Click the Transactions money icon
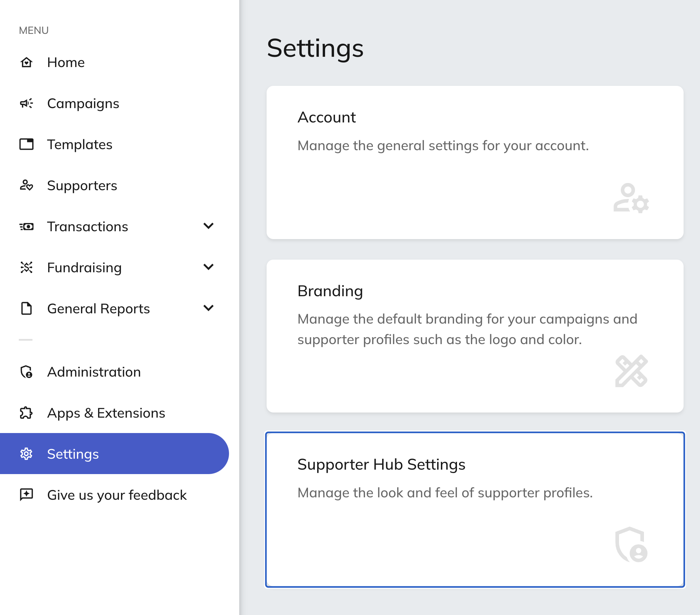Viewport: 700px width, 615px height. point(26,226)
